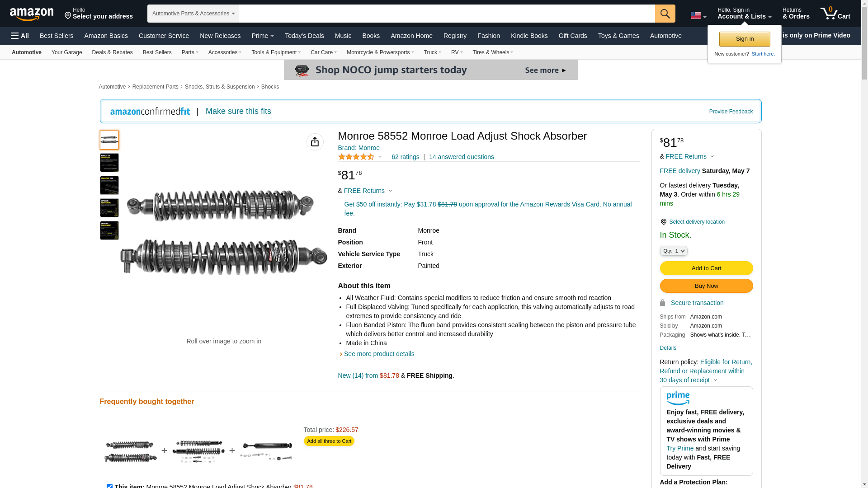Click the Add to Cart button
The height and width of the screenshot is (488, 868).
point(706,268)
